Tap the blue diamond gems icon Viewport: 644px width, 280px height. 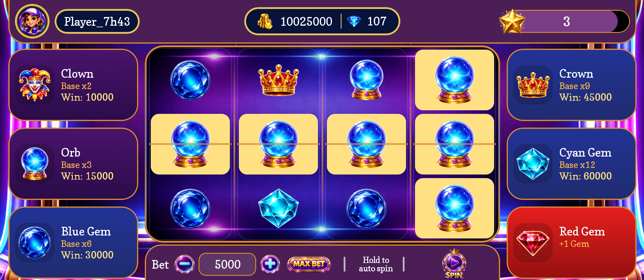click(354, 21)
